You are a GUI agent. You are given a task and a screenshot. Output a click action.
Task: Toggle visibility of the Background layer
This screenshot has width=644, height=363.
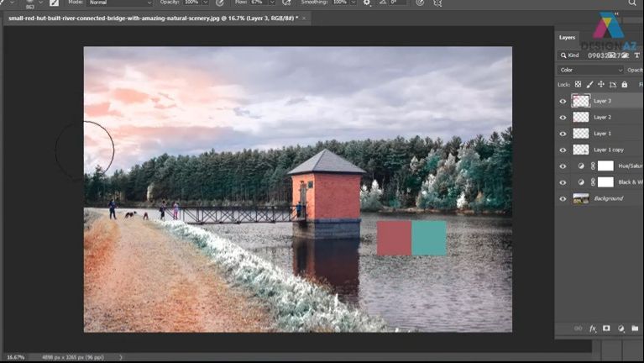click(563, 198)
